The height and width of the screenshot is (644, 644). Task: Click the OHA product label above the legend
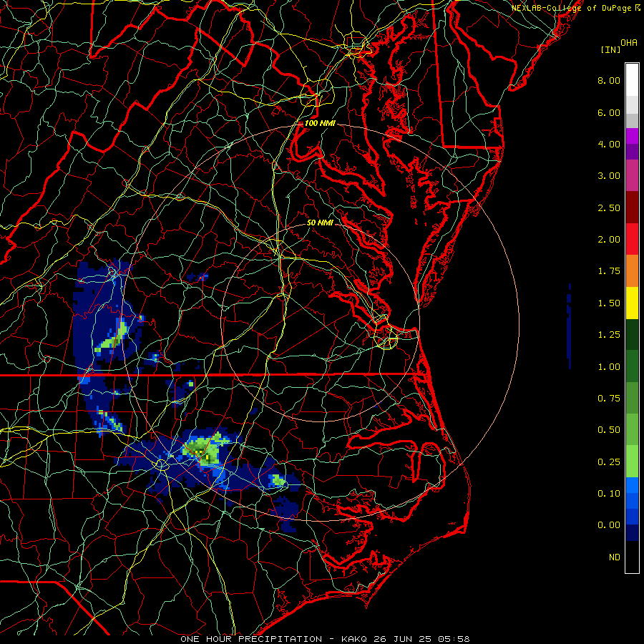(629, 43)
